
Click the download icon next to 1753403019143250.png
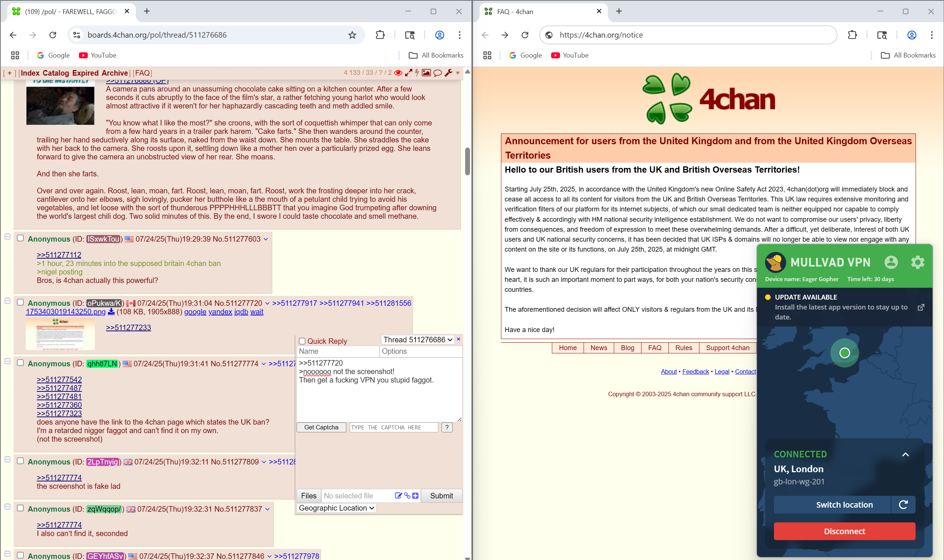click(x=111, y=312)
